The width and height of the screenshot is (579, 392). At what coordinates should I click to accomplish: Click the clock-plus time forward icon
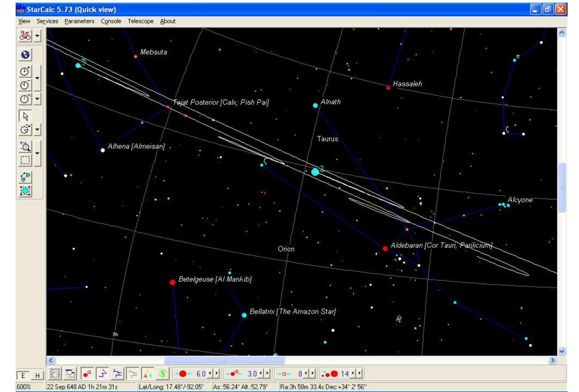(x=25, y=71)
